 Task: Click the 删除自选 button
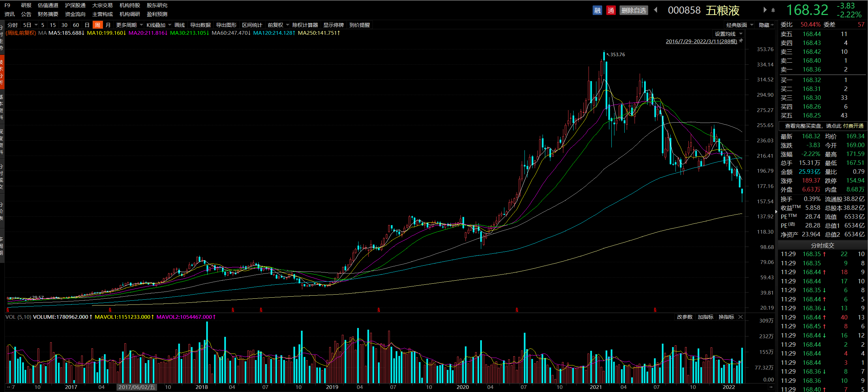634,11
